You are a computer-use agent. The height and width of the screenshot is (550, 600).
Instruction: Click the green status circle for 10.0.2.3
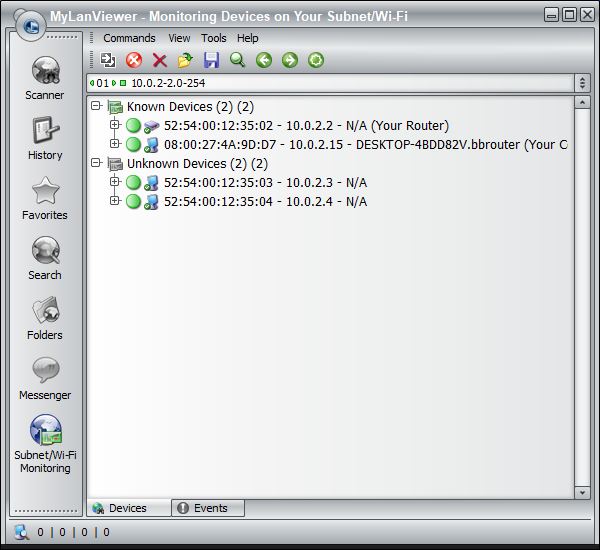click(134, 182)
